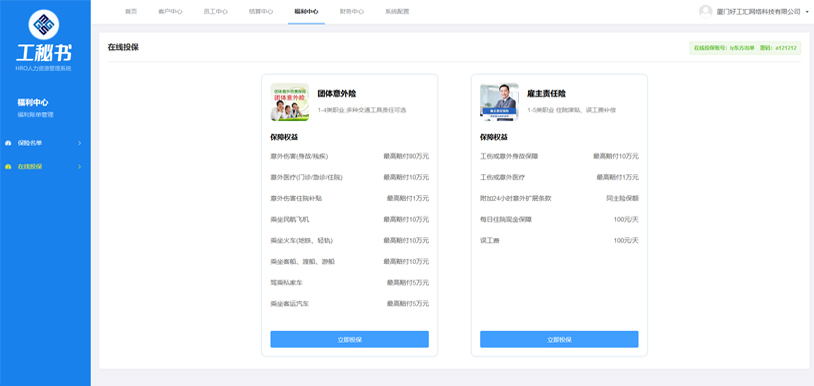Open the company account dropdown arrow
The height and width of the screenshot is (386, 814).
tap(807, 12)
